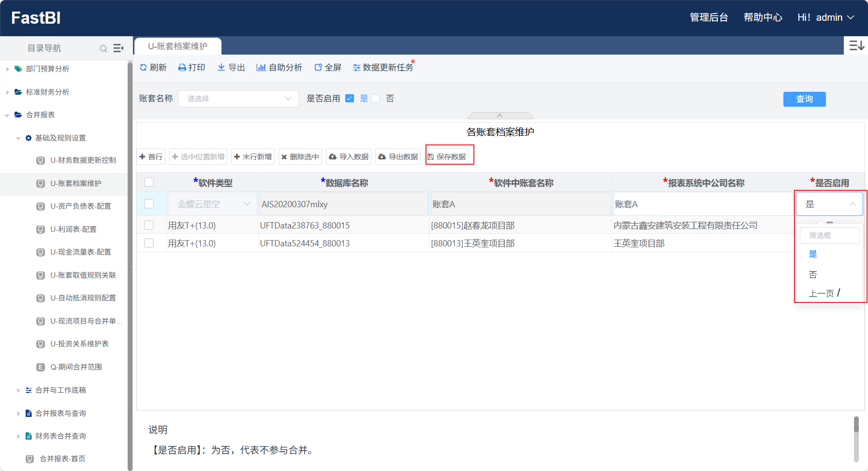Screen dimensions: 868x471
Task: Click the 查询 query button
Action: [804, 99]
